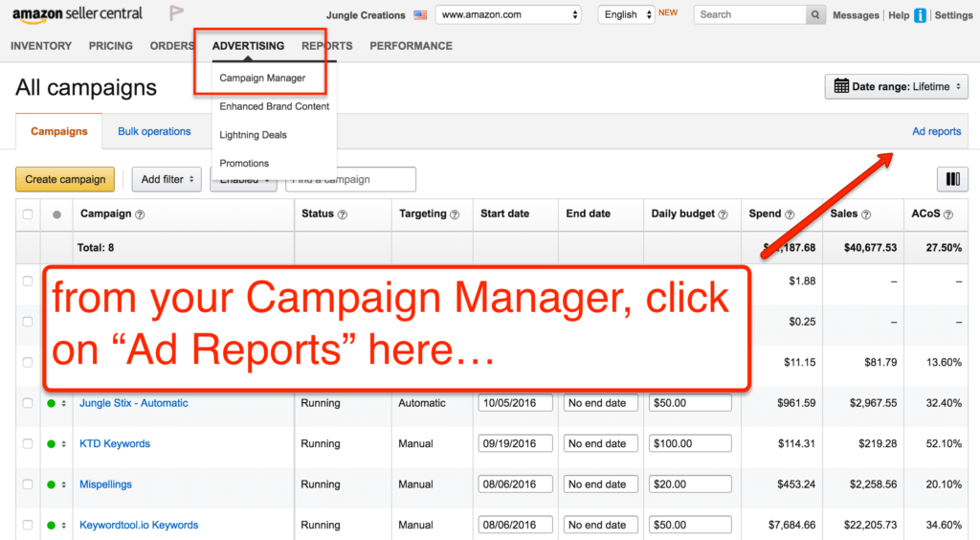Click the Create campaign button

tap(65, 179)
